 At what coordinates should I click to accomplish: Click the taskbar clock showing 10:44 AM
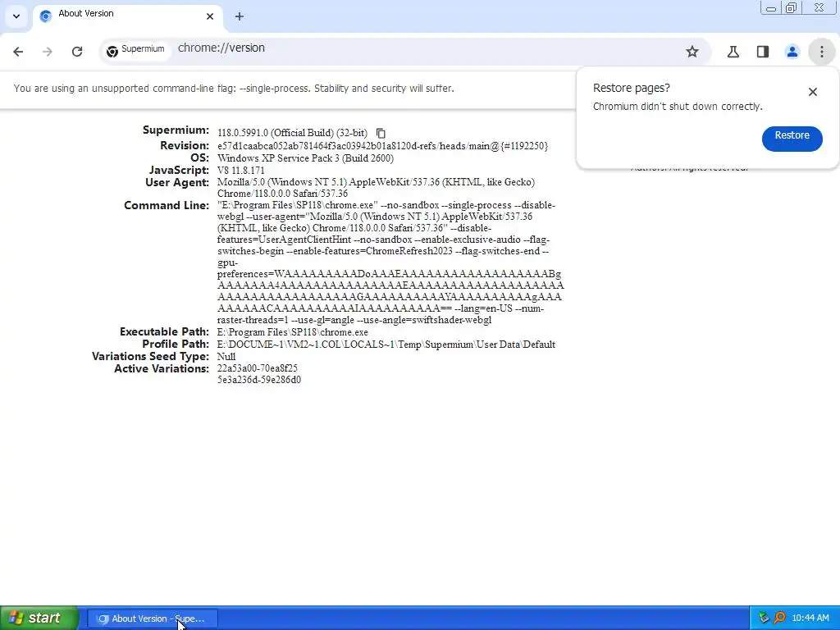point(810,619)
